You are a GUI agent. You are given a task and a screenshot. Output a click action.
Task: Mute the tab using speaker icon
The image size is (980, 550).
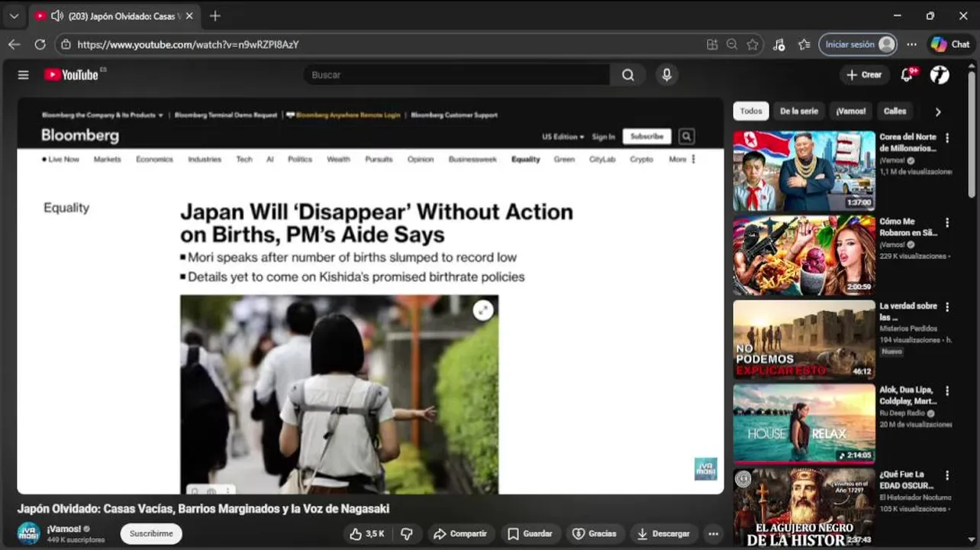(56, 16)
